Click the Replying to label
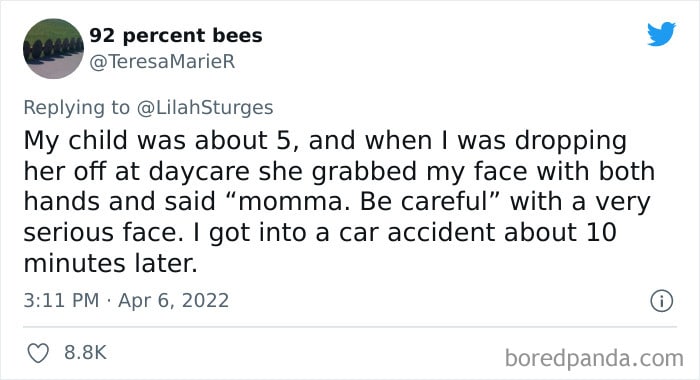 76,108
